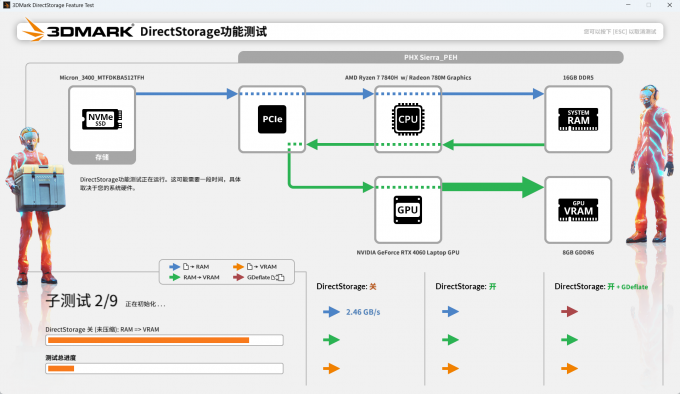Click the 2.46 GB/s result value
The width and height of the screenshot is (680, 394).
(363, 312)
